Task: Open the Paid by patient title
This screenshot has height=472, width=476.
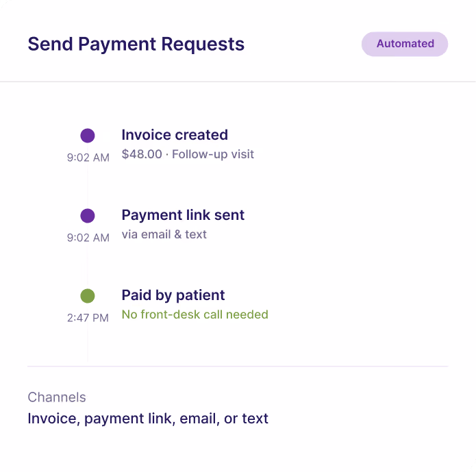Action: [x=173, y=295]
